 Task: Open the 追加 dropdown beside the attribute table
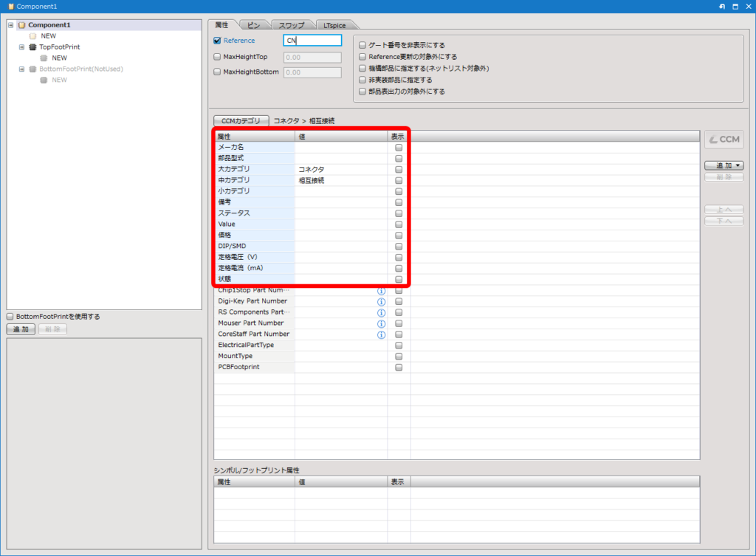pyautogui.click(x=724, y=165)
